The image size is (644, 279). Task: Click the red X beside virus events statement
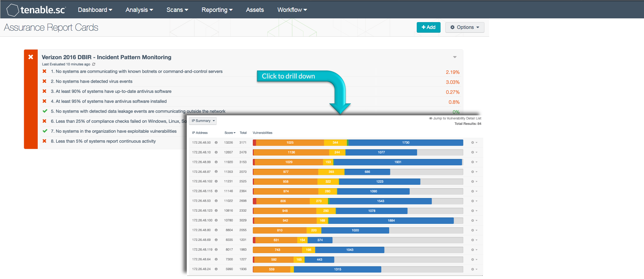coord(44,81)
